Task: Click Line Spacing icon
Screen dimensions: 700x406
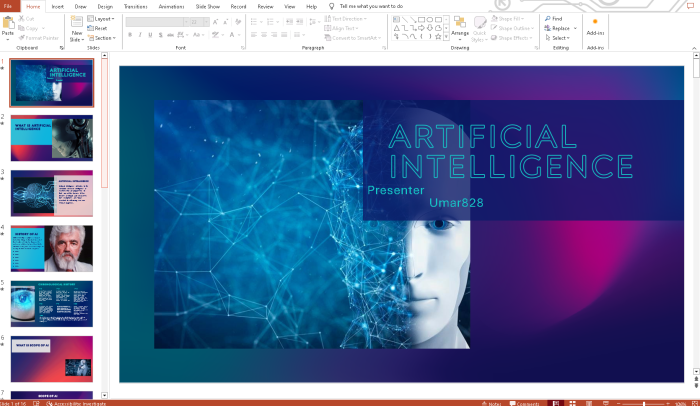Action: [x=312, y=22]
